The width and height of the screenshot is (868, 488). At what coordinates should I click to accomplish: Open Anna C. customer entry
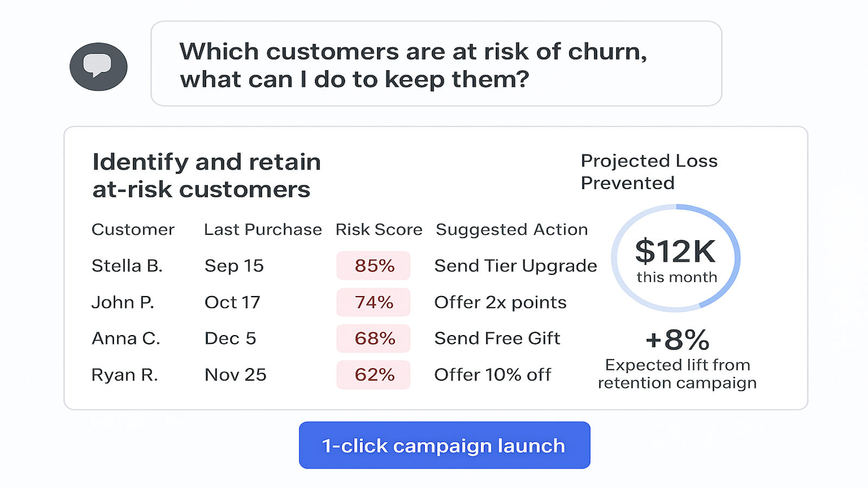(126, 338)
